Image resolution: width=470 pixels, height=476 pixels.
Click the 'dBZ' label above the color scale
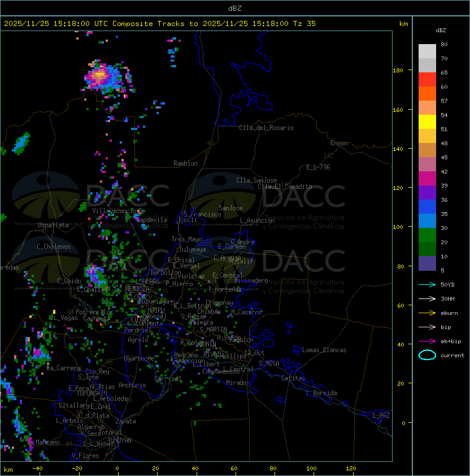coord(441,31)
